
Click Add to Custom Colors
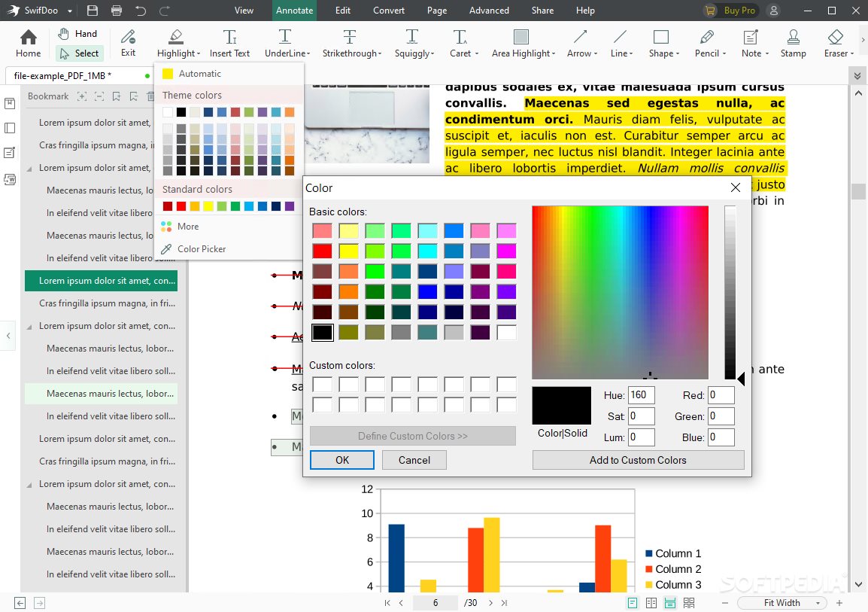[638, 460]
